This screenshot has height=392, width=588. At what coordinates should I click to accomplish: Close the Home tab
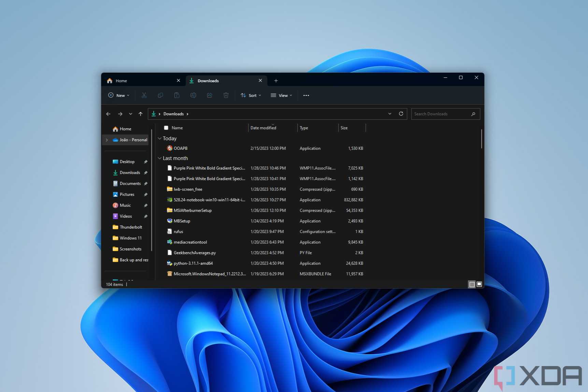[x=178, y=81]
